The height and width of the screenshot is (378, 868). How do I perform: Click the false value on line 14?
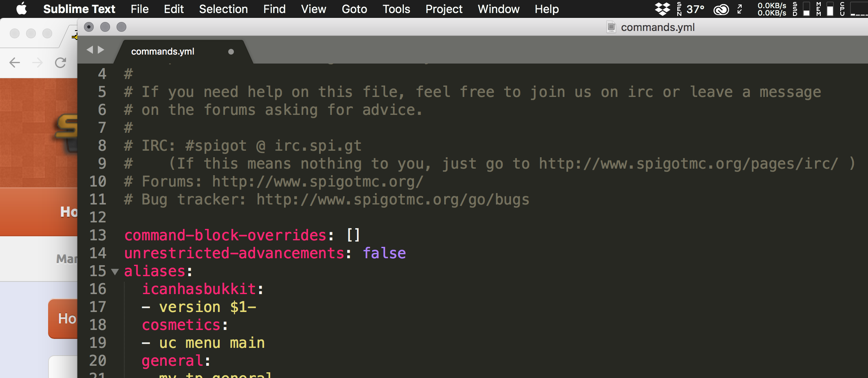click(x=384, y=253)
